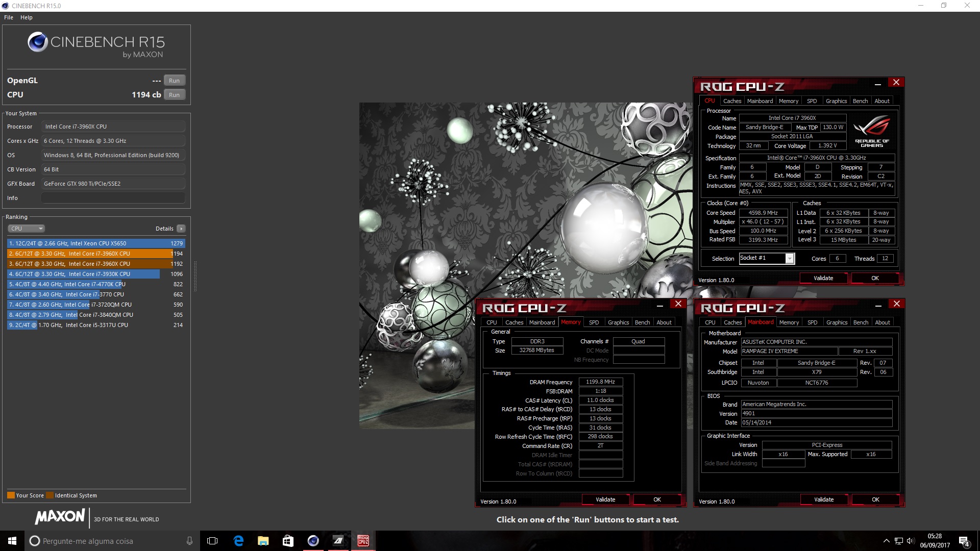Run the CPU benchmark
980x551 pixels.
coord(174,95)
